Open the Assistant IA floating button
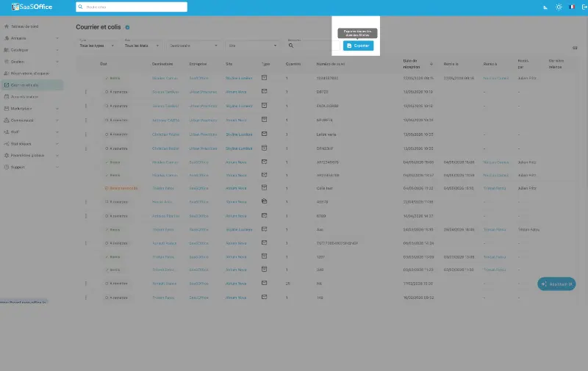The width and height of the screenshot is (588, 371). coord(556,284)
